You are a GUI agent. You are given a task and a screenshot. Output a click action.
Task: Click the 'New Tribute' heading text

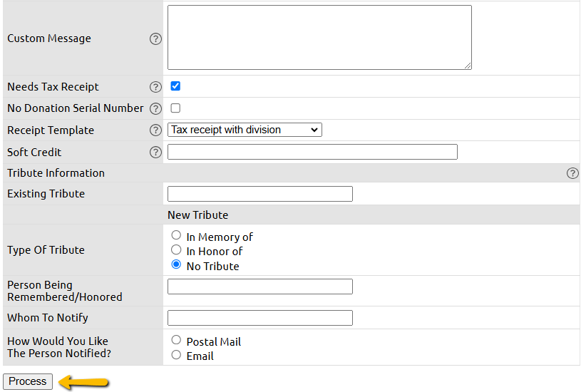pos(197,215)
